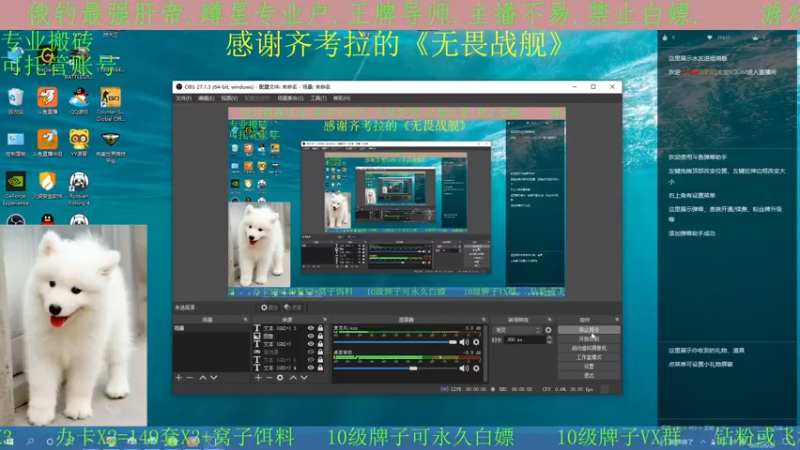Pop out the Controls dock panel

(x=617, y=319)
